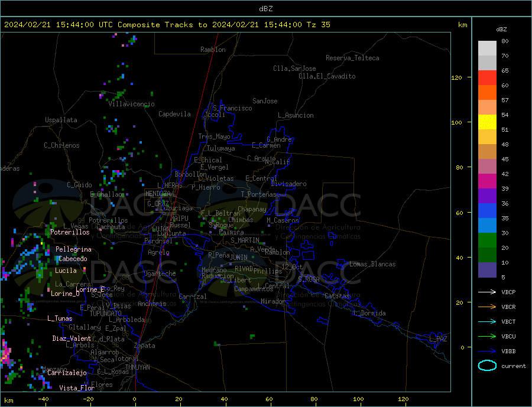Click the L_Dormida map label
This screenshot has width=532, height=407.
(x=370, y=313)
